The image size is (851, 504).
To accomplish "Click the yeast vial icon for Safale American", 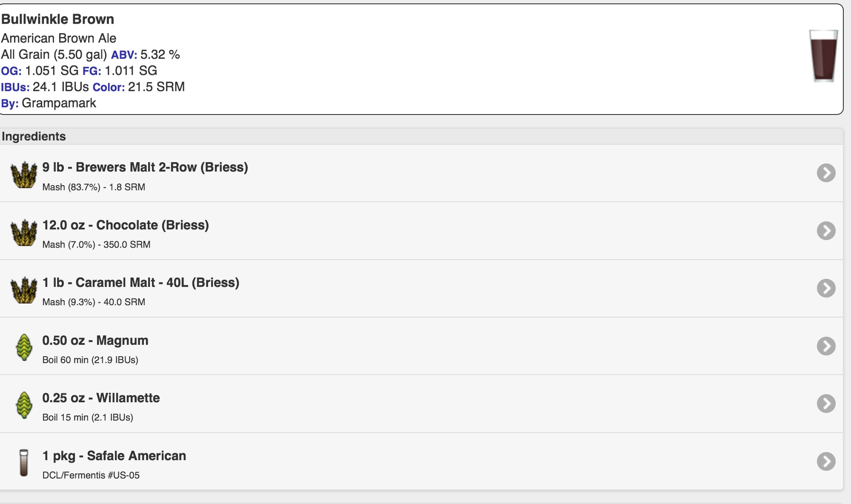I will tap(24, 463).
